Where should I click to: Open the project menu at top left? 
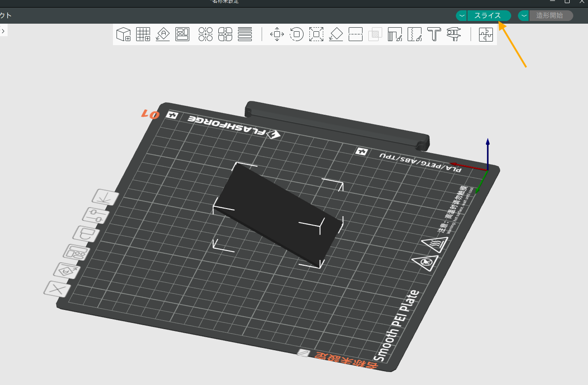[4, 15]
